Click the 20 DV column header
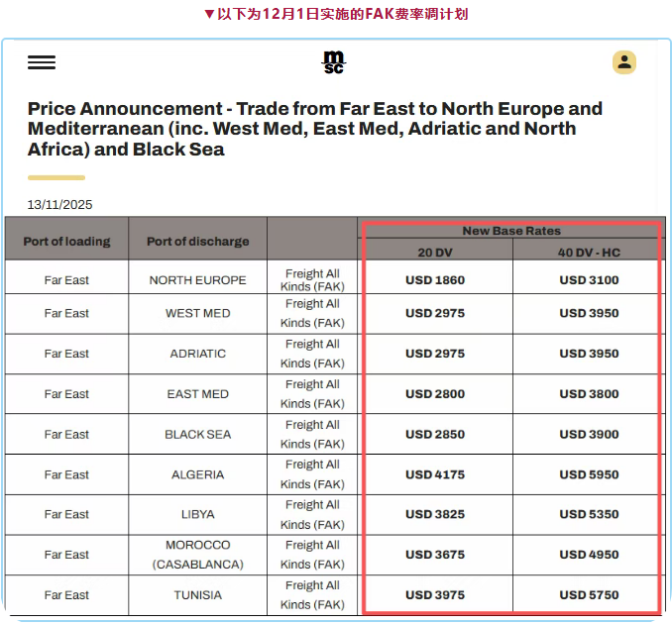672x624 pixels. pyautogui.click(x=435, y=252)
